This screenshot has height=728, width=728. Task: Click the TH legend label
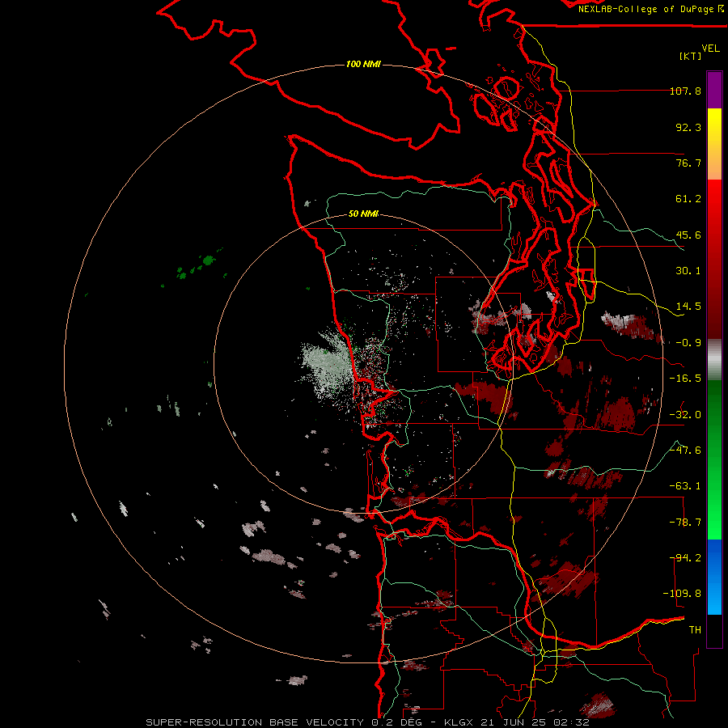point(695,630)
